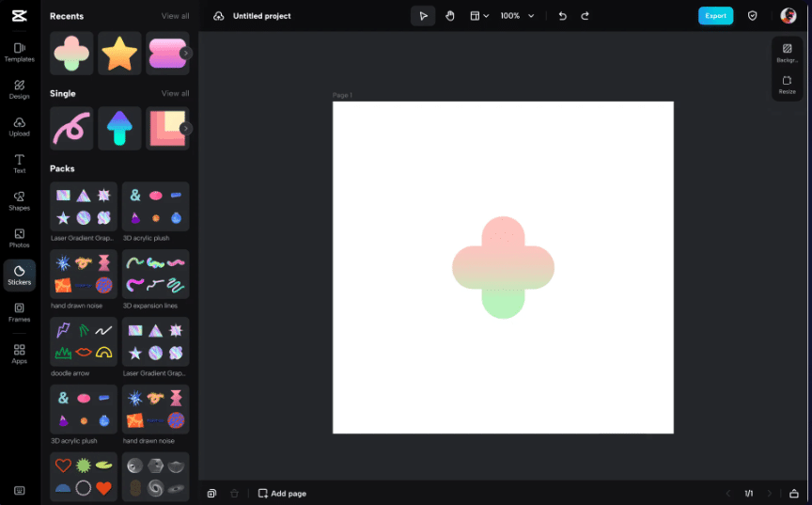The height and width of the screenshot is (505, 812).
Task: Click the redo arrow icon
Action: tap(585, 16)
